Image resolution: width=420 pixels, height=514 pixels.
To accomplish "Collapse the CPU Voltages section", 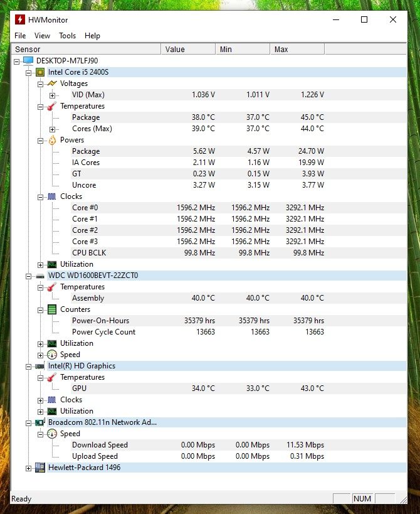I will point(40,84).
